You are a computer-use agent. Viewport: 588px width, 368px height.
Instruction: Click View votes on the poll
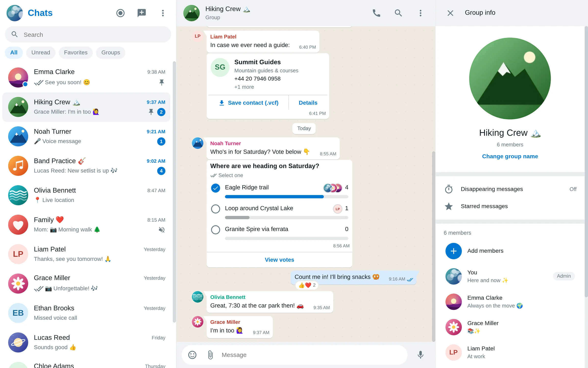coord(279,260)
